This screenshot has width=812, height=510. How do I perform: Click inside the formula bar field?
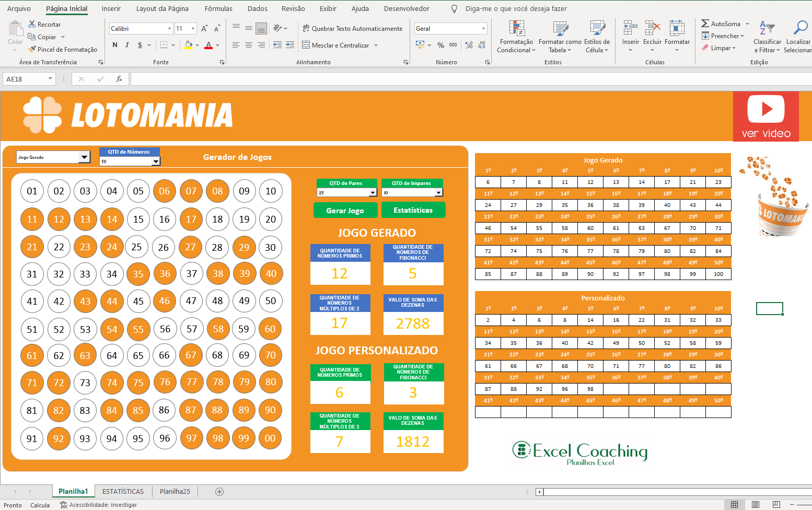click(x=470, y=79)
